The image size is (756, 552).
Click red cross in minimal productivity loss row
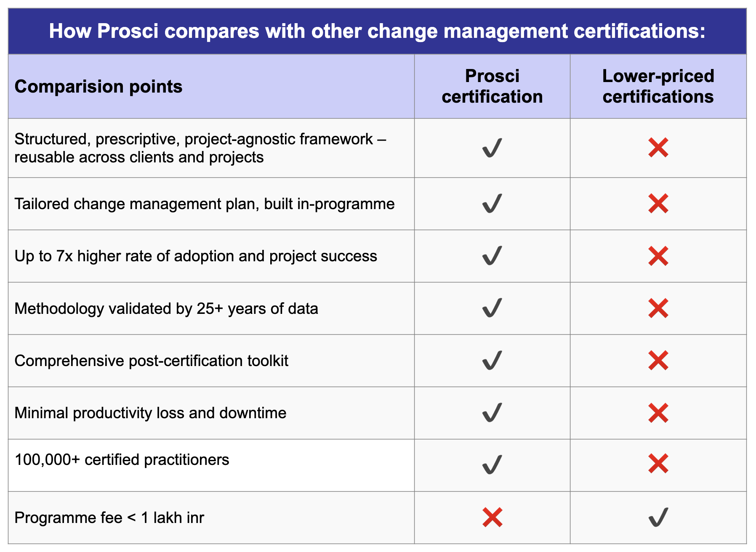coord(658,413)
